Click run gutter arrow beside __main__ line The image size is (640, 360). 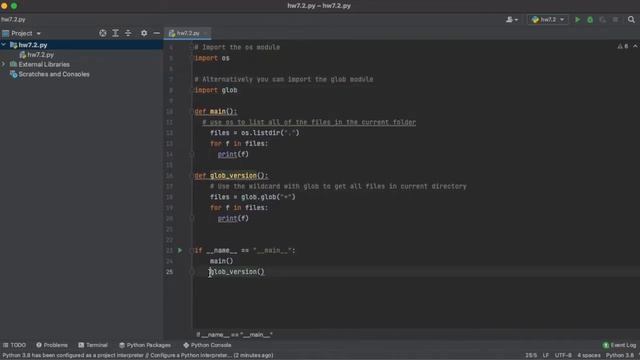[x=180, y=250]
